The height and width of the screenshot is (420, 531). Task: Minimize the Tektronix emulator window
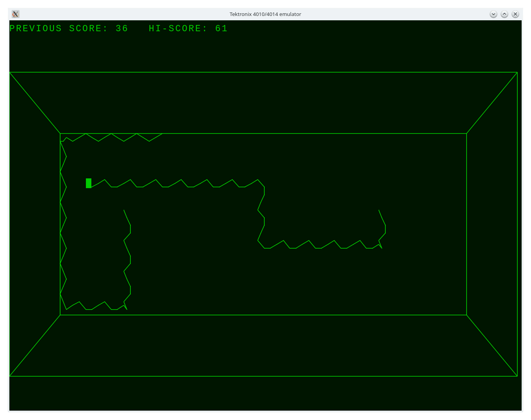[x=494, y=14]
